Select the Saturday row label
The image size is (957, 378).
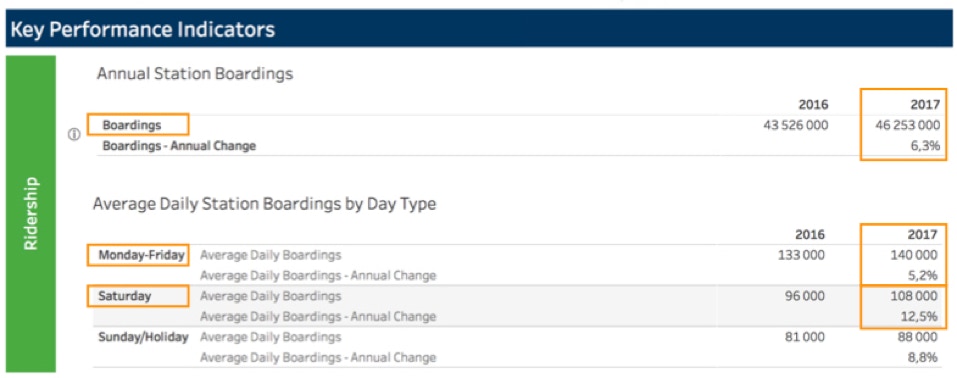[x=125, y=296]
